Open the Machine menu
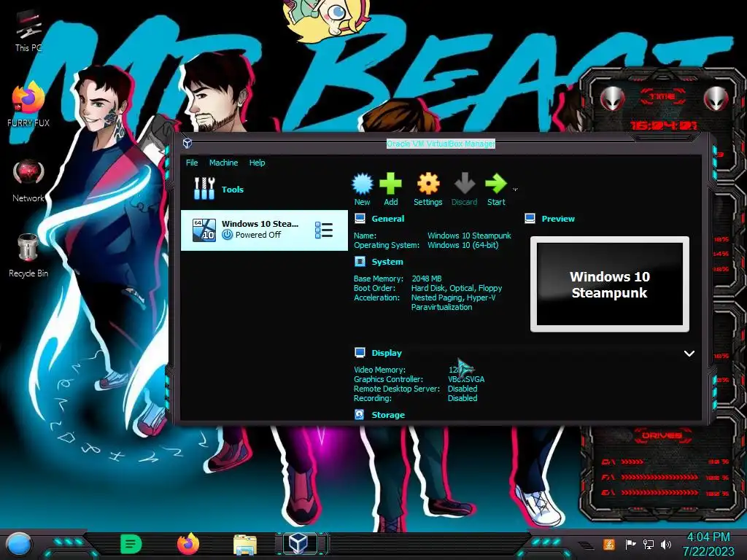Image resolution: width=747 pixels, height=560 pixels. 223,163
